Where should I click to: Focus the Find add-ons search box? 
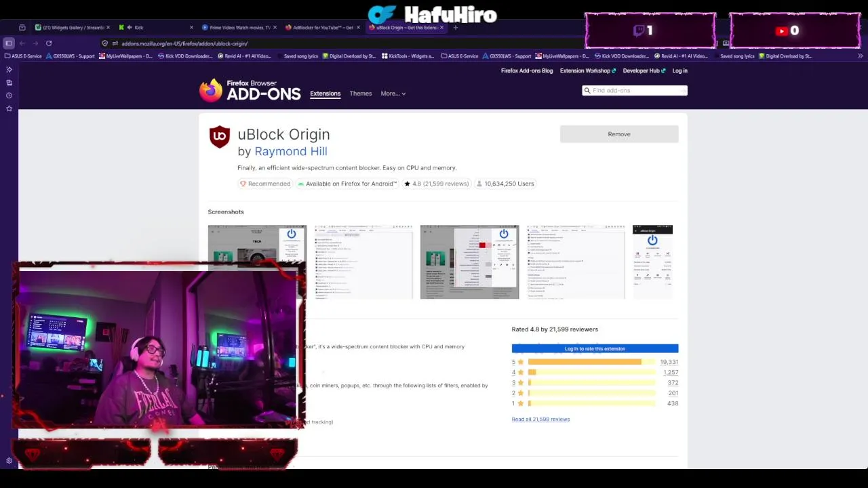[635, 90]
